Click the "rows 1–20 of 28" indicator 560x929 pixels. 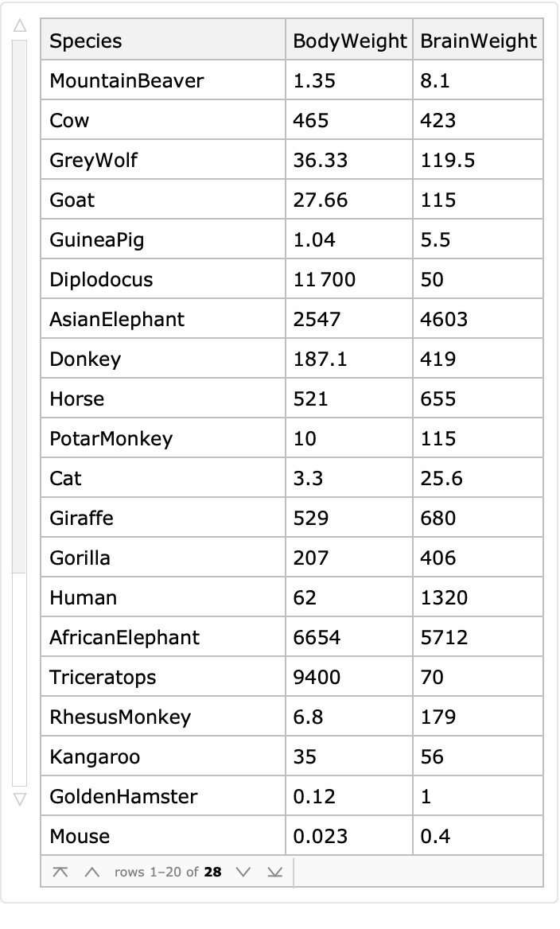[x=168, y=872]
